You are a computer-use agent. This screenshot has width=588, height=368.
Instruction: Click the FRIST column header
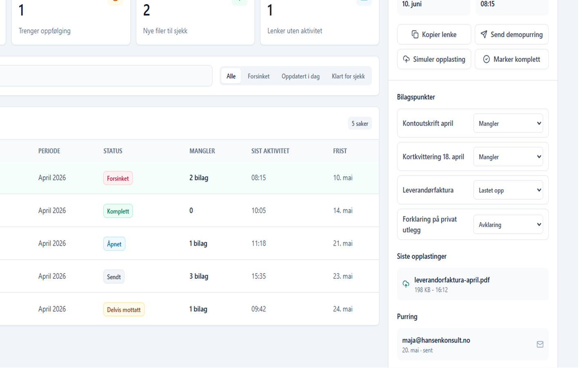[340, 151]
